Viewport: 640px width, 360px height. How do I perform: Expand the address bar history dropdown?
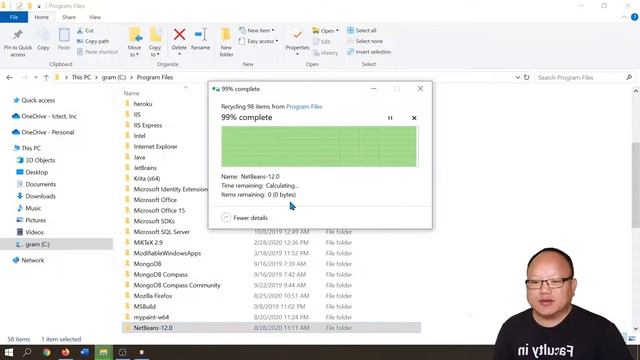point(518,77)
